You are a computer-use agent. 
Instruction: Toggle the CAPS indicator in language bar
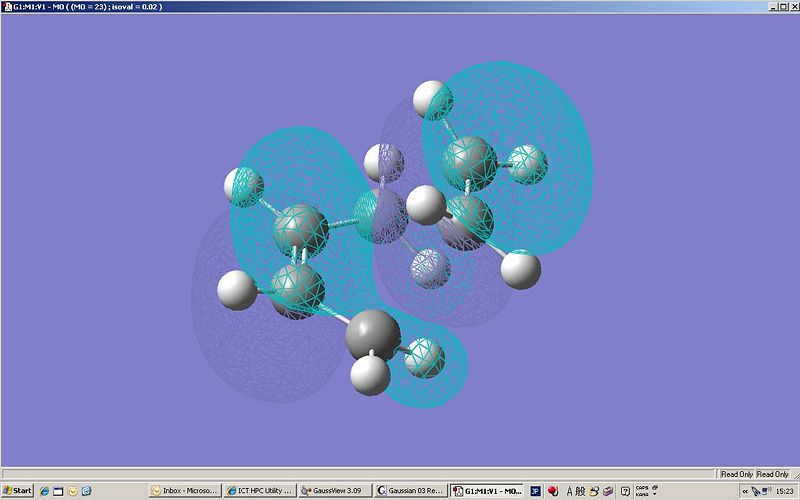(x=642, y=488)
